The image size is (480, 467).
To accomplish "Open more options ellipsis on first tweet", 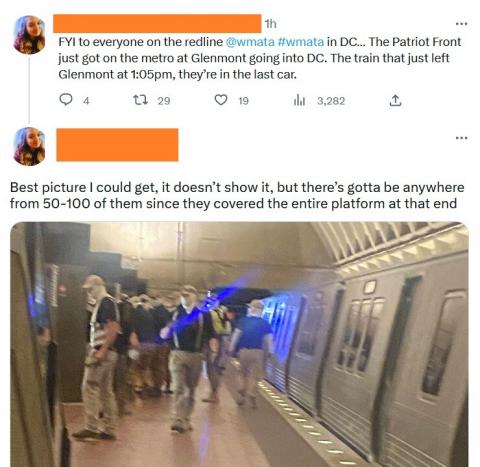I will (x=462, y=24).
